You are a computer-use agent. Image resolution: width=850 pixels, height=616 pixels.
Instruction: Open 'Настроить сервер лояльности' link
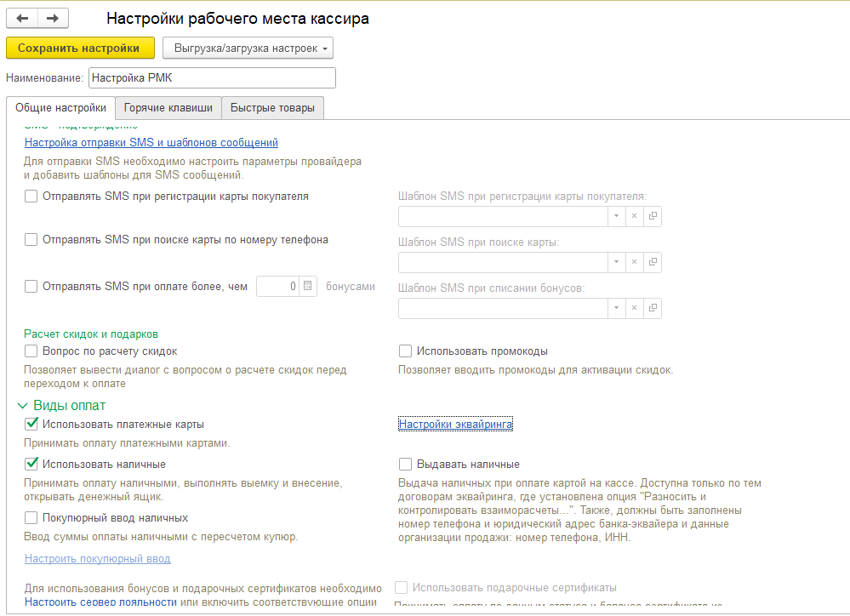click(x=101, y=602)
